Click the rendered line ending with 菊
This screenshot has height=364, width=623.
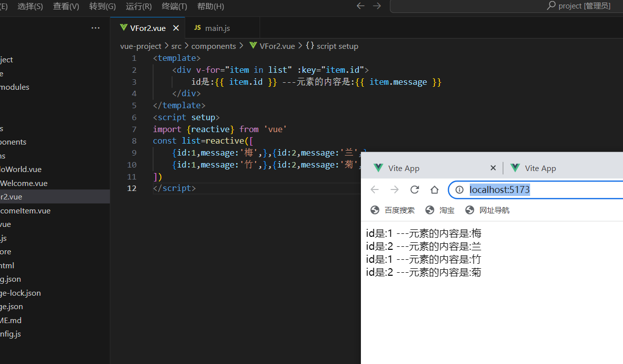click(x=424, y=272)
